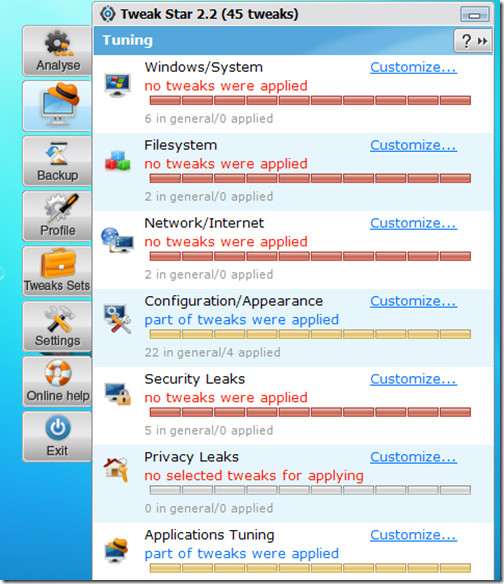Open Customize link for Filesystem

(413, 145)
